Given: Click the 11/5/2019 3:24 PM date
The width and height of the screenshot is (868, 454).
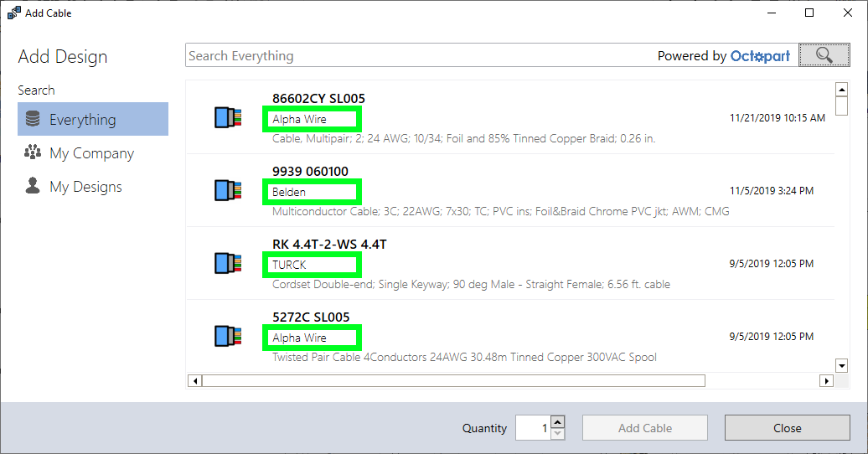Looking at the screenshot, I should 772,191.
